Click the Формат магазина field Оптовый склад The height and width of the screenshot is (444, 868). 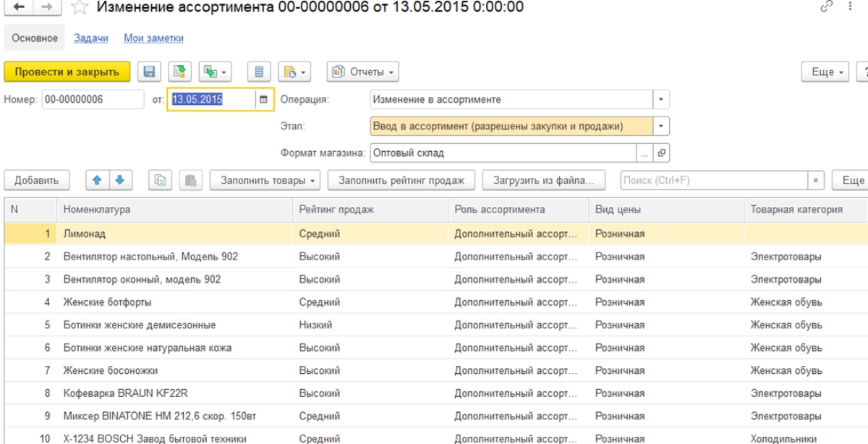pos(503,153)
